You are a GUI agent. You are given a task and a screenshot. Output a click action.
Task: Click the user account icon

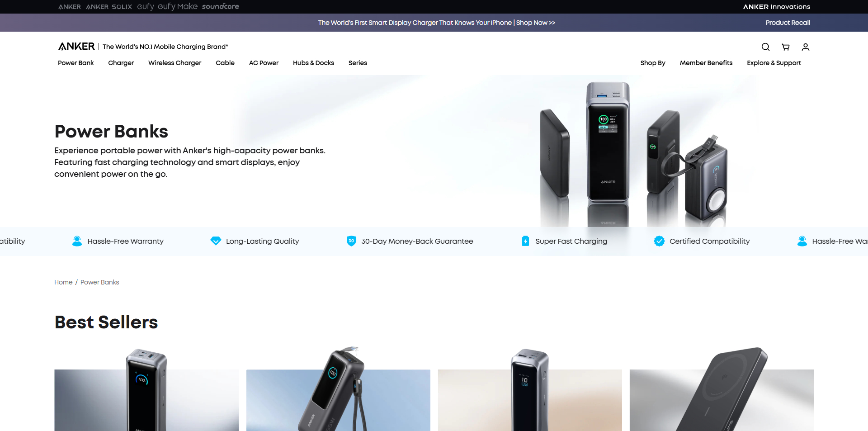(x=806, y=47)
